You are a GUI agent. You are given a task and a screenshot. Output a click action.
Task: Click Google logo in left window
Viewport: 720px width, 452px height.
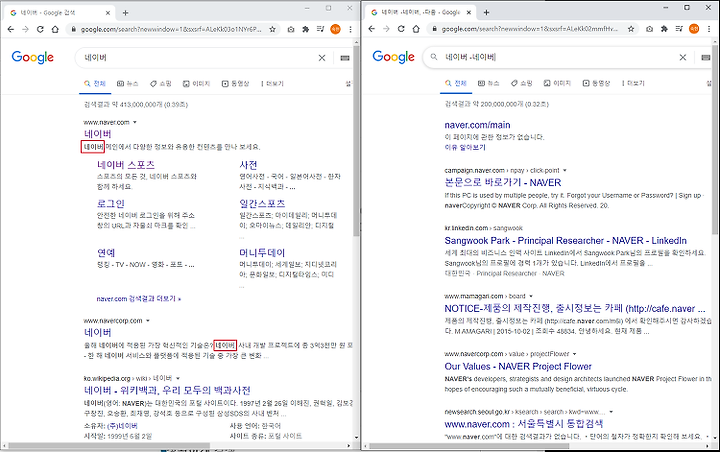[x=33, y=57]
